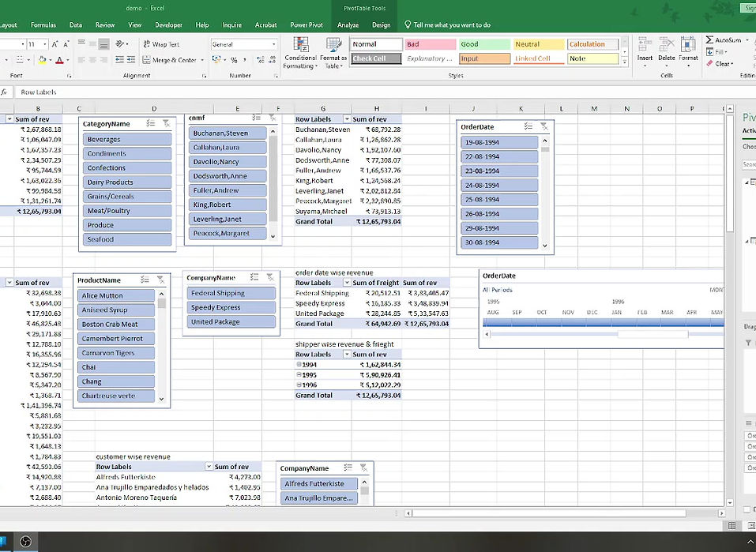This screenshot has width=756, height=552.
Task: Open the PivotTable Design tab
Action: click(381, 25)
